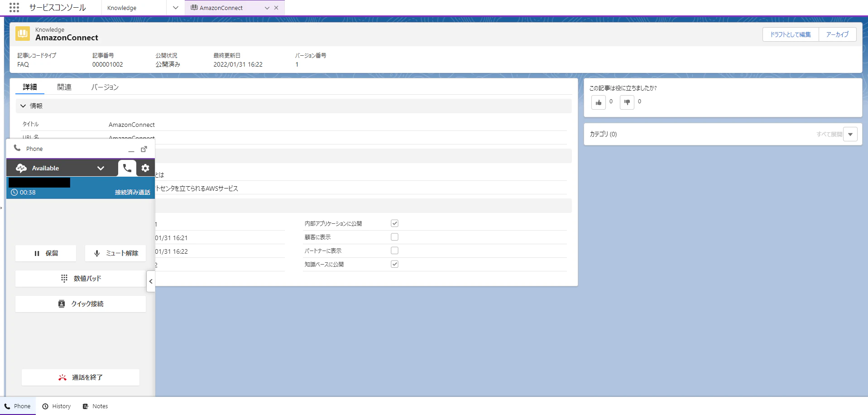The height and width of the screenshot is (415, 868).
Task: Toggle パートナーに表示 checkbox
Action: tap(394, 251)
